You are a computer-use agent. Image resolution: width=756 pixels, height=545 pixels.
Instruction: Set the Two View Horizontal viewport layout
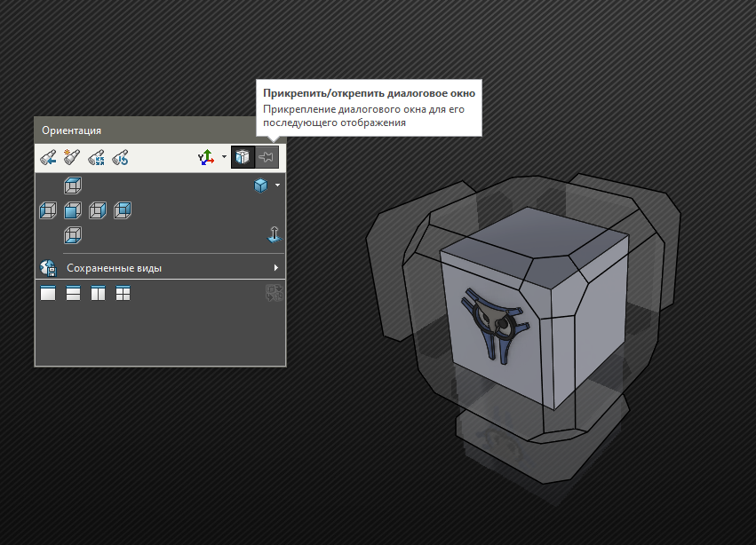pyautogui.click(x=73, y=293)
